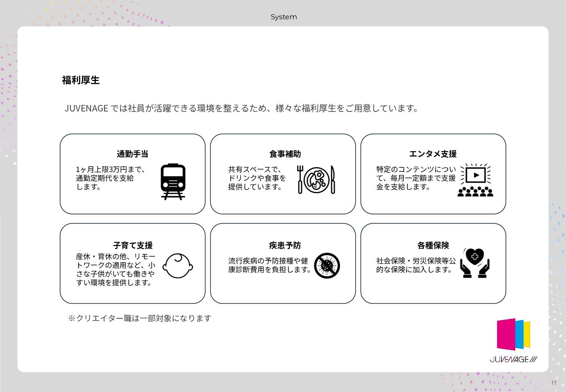
Task: Click the text 特定のコンテンツについて
Action: coord(416,174)
